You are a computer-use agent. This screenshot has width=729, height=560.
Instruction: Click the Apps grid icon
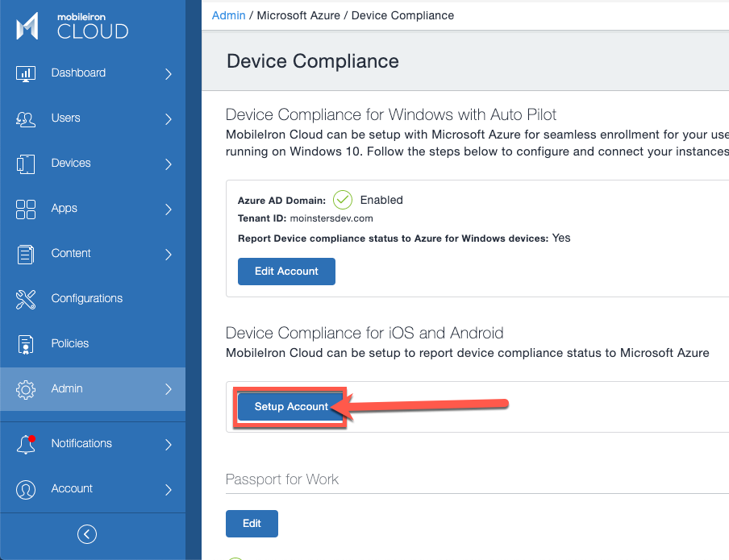point(25,208)
